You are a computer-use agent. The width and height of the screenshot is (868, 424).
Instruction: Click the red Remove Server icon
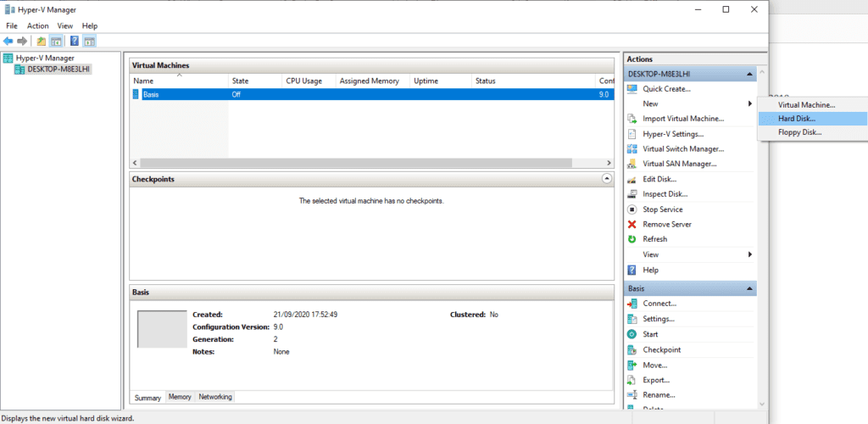coord(632,224)
